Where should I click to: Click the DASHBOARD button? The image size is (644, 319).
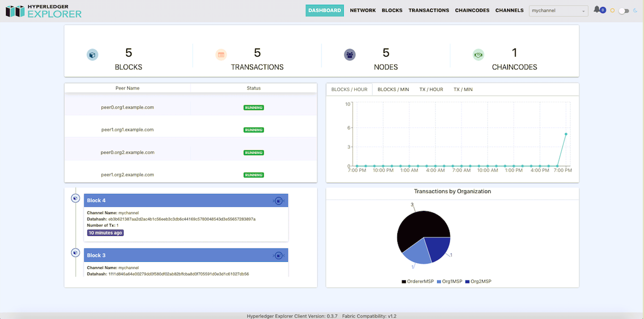pyautogui.click(x=325, y=11)
